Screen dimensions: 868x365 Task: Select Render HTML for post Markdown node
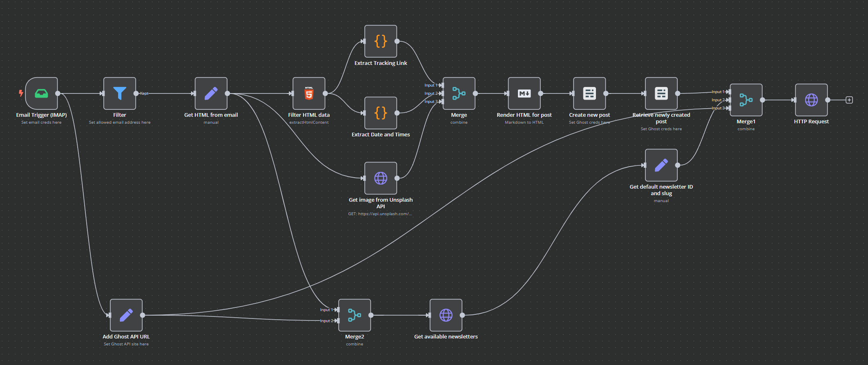coord(524,93)
